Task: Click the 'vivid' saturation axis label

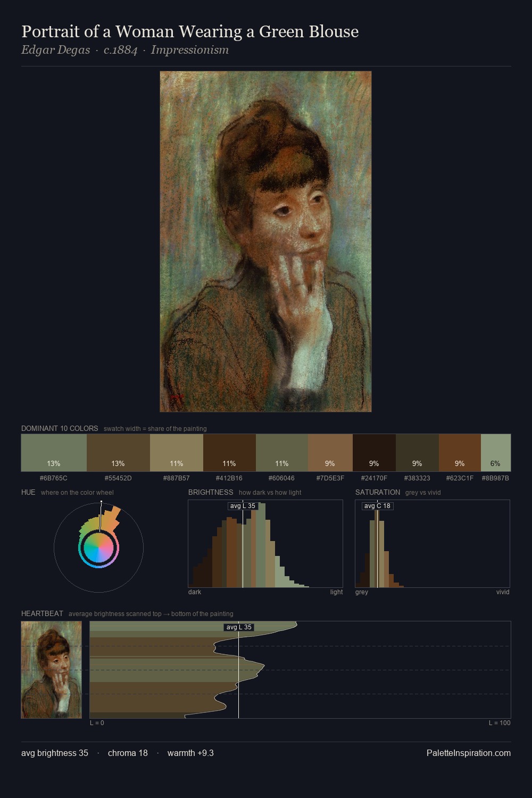Action: coord(503,592)
